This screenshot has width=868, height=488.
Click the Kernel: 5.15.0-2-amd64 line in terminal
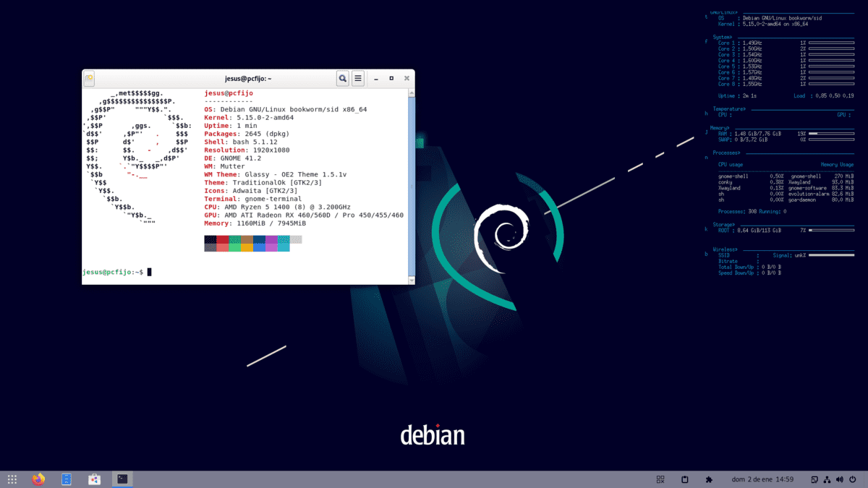click(x=249, y=117)
